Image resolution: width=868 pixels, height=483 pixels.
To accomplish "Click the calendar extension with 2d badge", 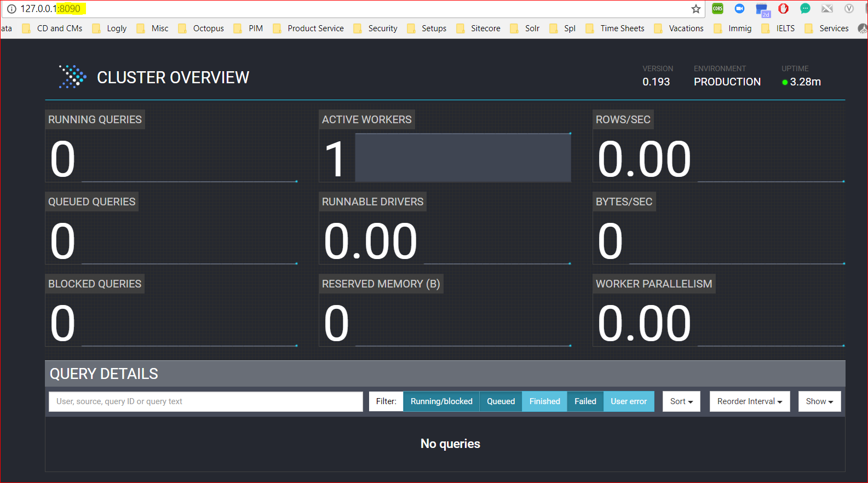I will [x=762, y=10].
